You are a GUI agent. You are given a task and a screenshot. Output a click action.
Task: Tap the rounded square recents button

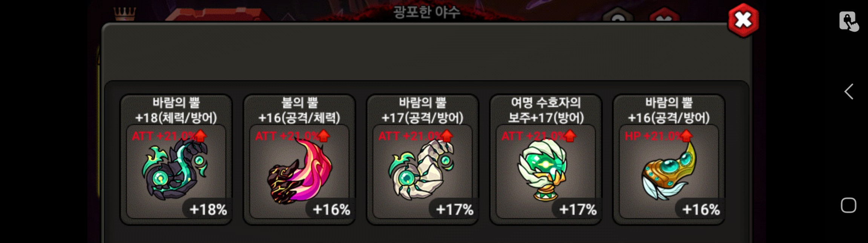pyautogui.click(x=848, y=205)
